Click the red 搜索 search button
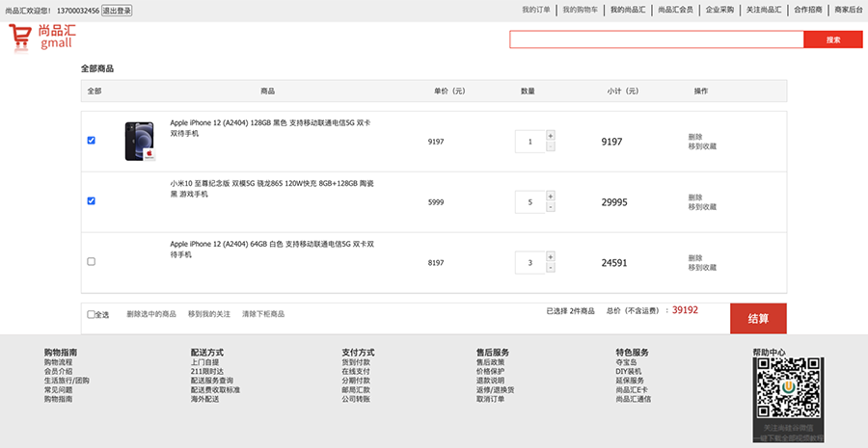The height and width of the screenshot is (448, 868). click(833, 40)
